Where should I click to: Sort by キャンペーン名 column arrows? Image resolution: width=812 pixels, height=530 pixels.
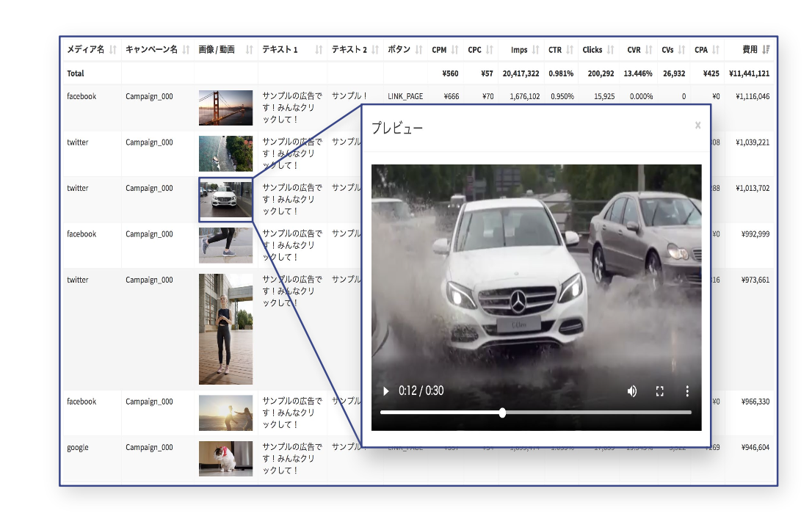pos(186,50)
